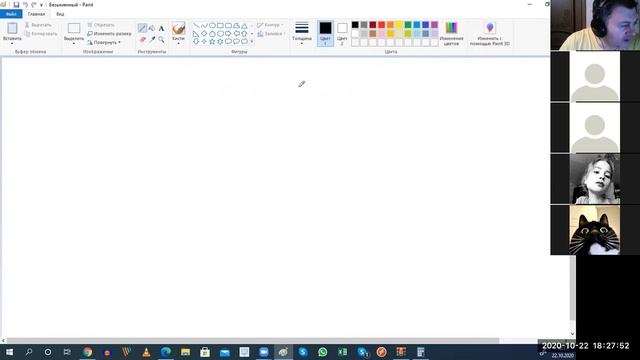The width and height of the screenshot is (640, 360).
Task: Choose the Rounded rectangle shape
Action: tap(229, 25)
